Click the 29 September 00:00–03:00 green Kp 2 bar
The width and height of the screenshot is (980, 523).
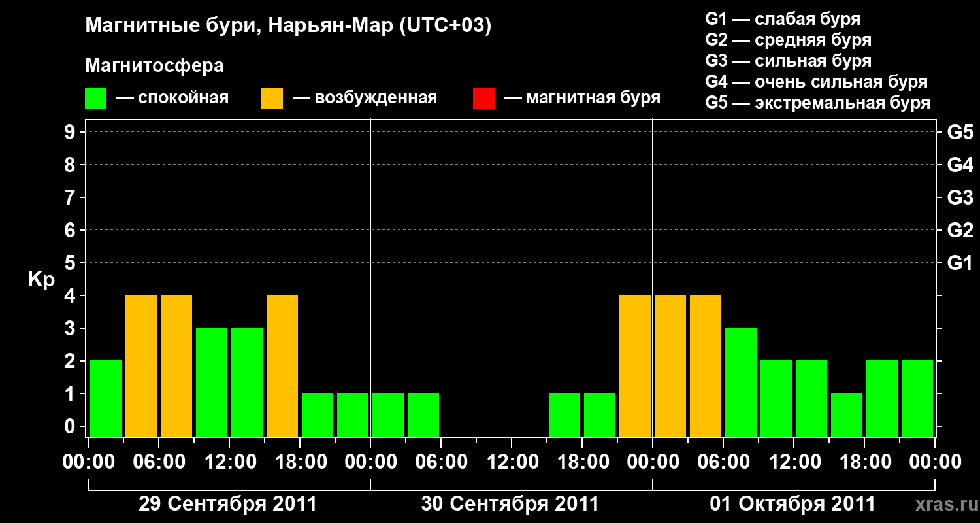[x=106, y=398]
